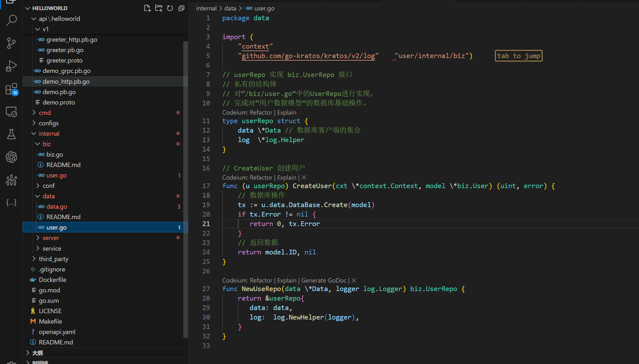
Task: Open greeter_http.pb.go file
Action: pyautogui.click(x=105, y=39)
